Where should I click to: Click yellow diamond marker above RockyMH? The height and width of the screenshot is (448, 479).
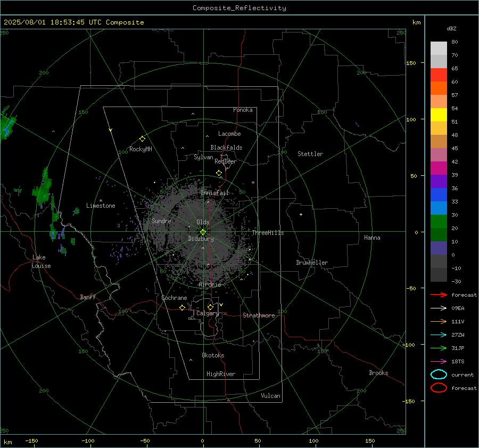pos(142,139)
